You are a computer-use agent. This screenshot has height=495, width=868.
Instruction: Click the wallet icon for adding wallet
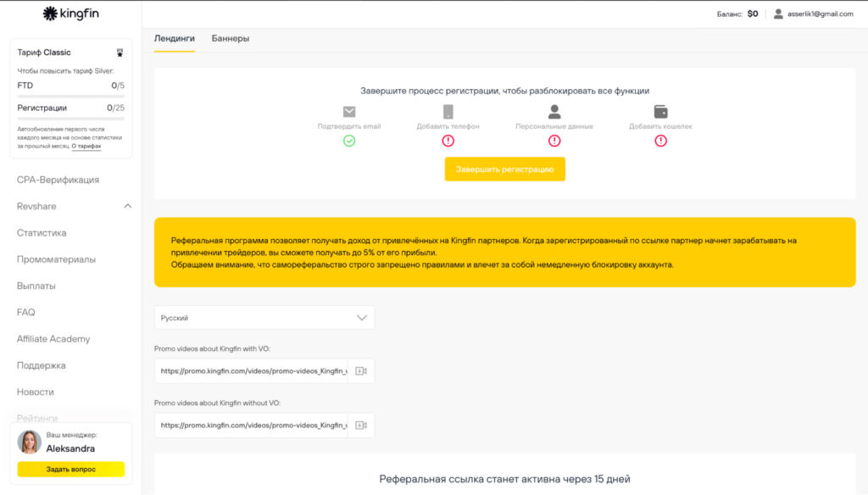point(660,111)
